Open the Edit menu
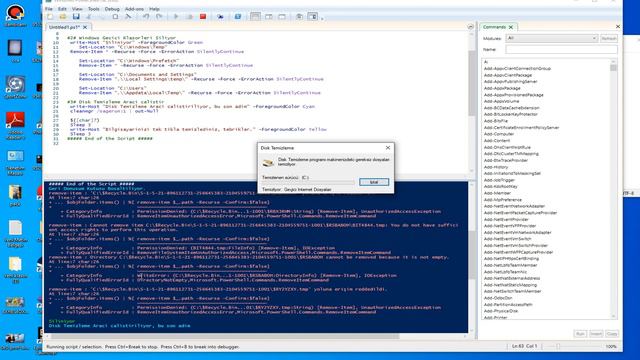This screenshot has height=360, width=640. pyautogui.click(x=62, y=9)
